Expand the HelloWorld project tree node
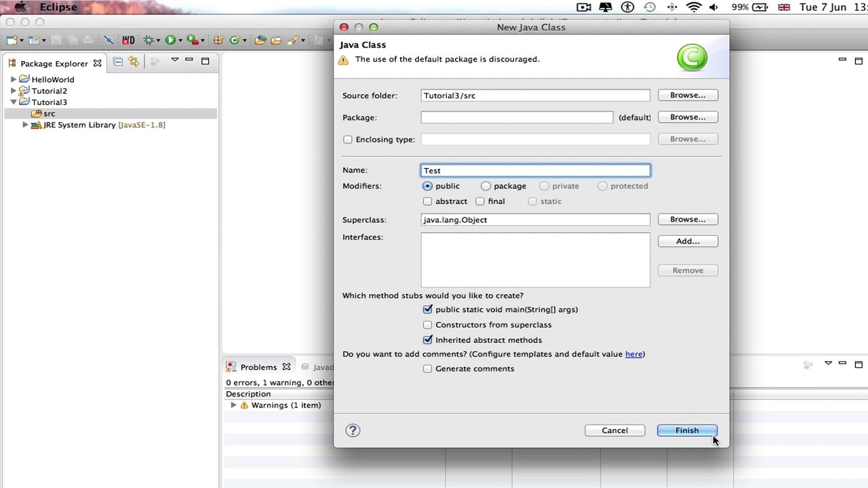The image size is (868, 488). tap(14, 79)
